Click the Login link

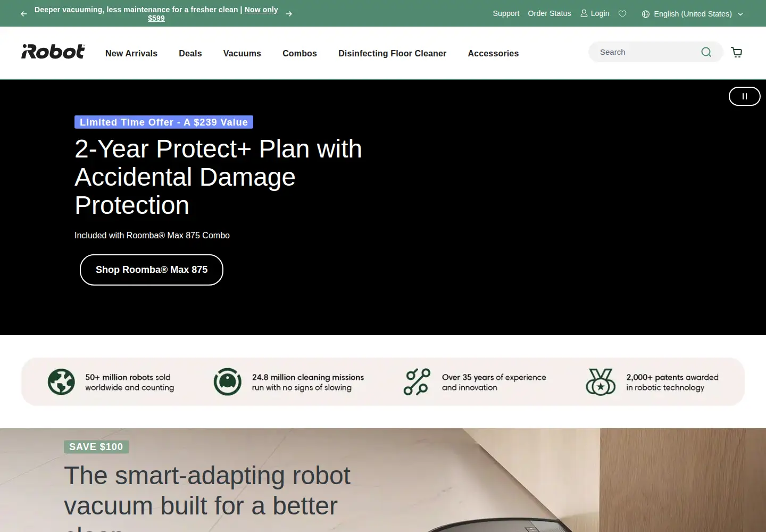pyautogui.click(x=595, y=13)
